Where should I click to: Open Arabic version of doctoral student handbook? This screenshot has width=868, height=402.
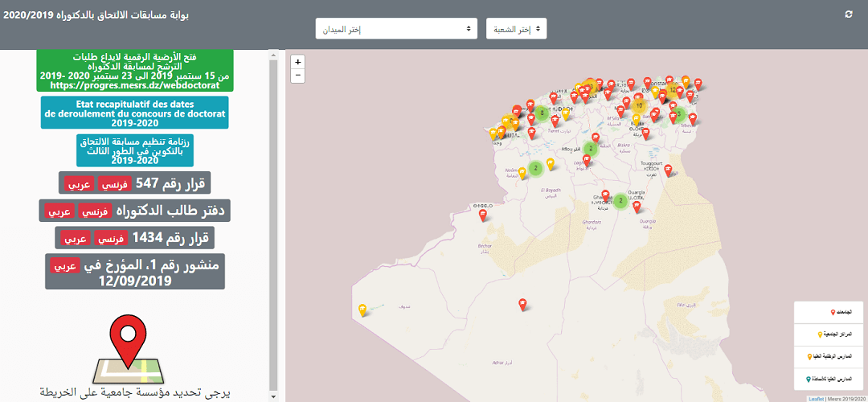(x=59, y=212)
